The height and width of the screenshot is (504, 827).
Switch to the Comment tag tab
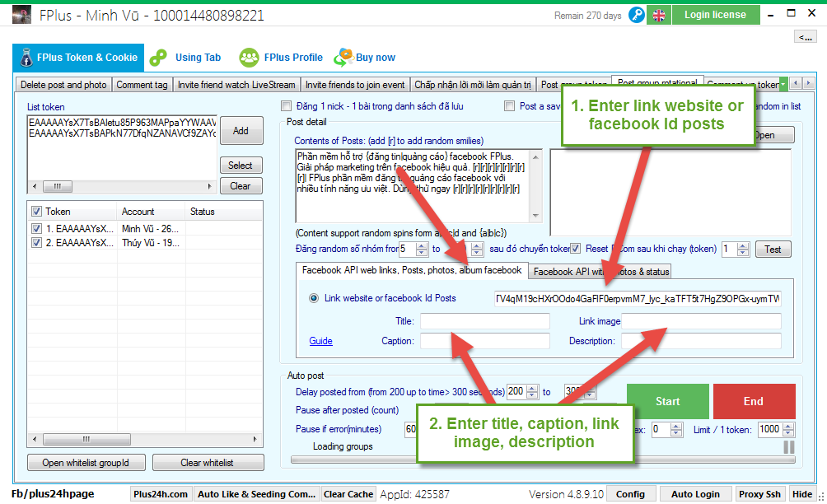pyautogui.click(x=142, y=85)
